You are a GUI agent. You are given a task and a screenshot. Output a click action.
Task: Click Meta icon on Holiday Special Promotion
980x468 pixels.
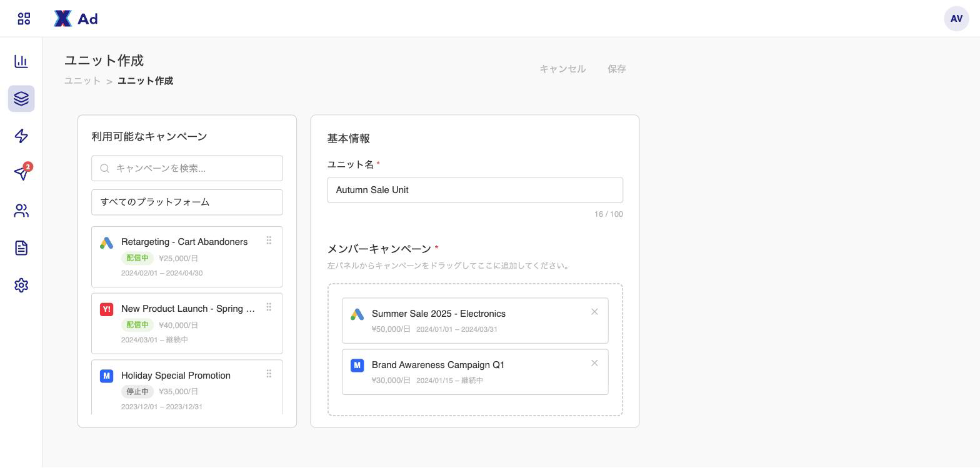106,376
